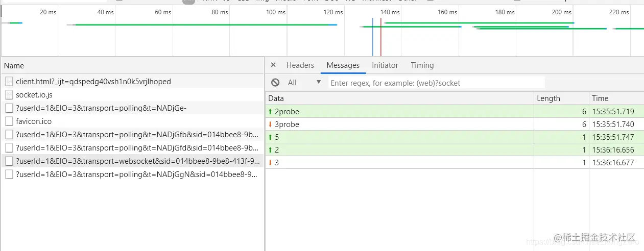Viewport: 644px width, 251px height.
Task: Select the favicon.ico request
Action: pyautogui.click(x=132, y=121)
